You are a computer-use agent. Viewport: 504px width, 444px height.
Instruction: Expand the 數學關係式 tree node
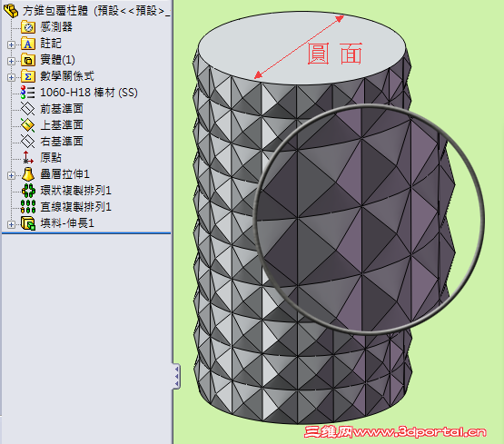11,77
